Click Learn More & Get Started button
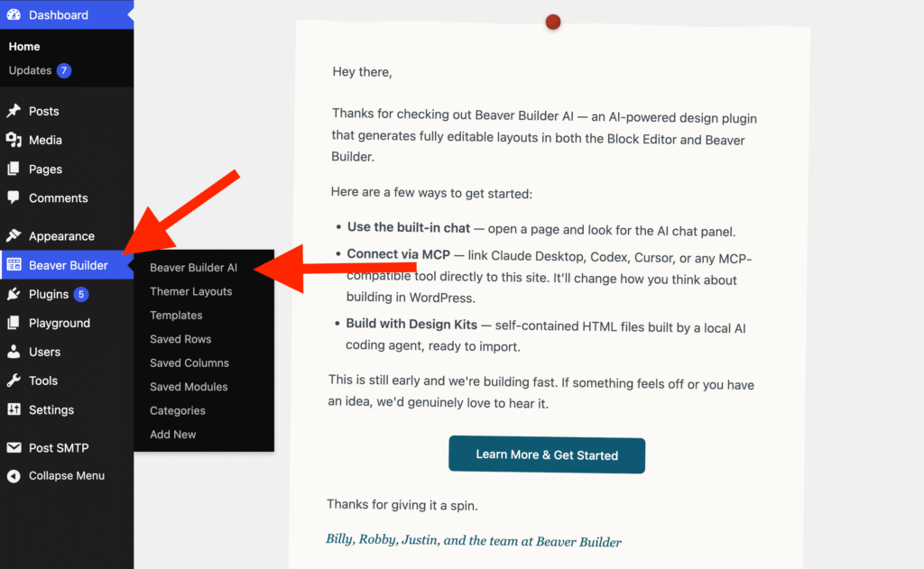Viewport: 924px width, 569px height. (547, 454)
